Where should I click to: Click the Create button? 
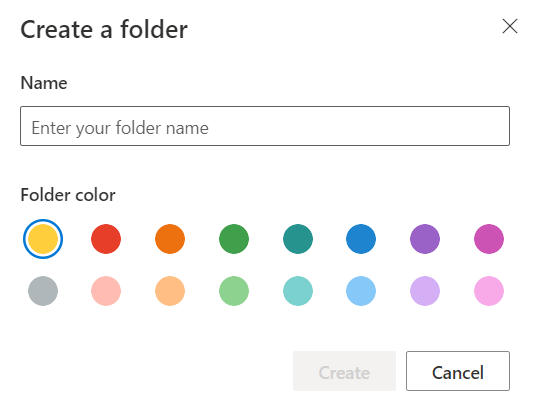[344, 371]
